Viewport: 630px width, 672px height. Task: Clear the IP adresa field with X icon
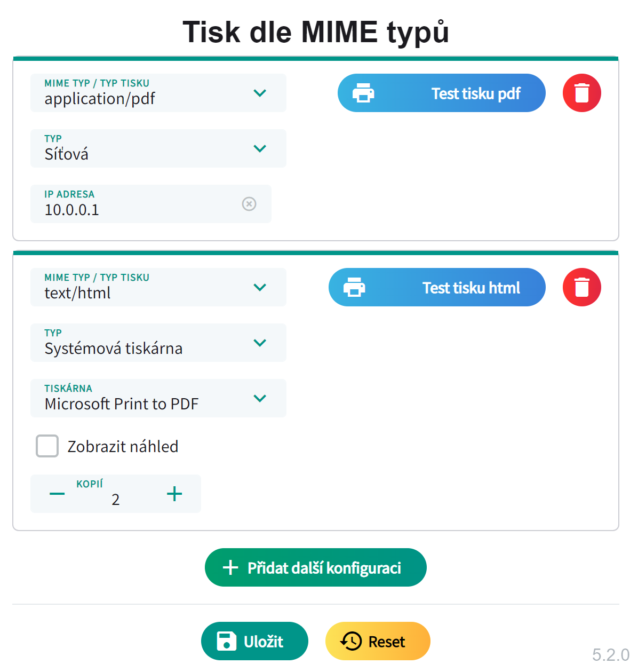(249, 204)
